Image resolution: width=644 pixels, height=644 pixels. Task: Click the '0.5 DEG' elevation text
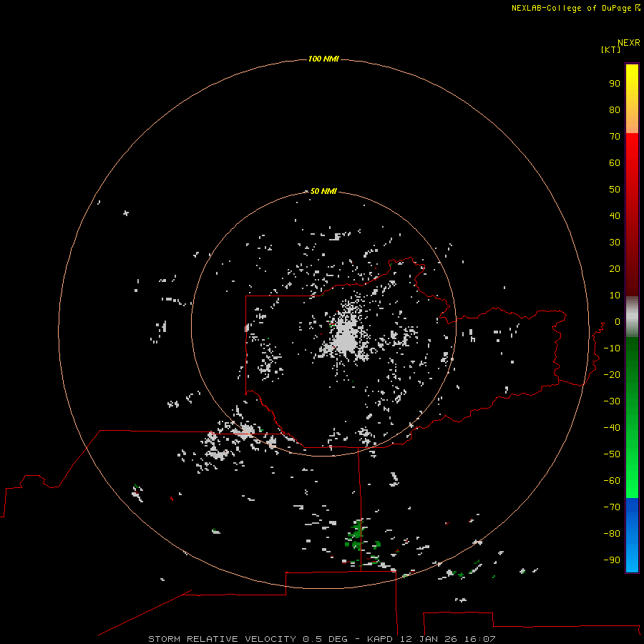click(x=326, y=639)
